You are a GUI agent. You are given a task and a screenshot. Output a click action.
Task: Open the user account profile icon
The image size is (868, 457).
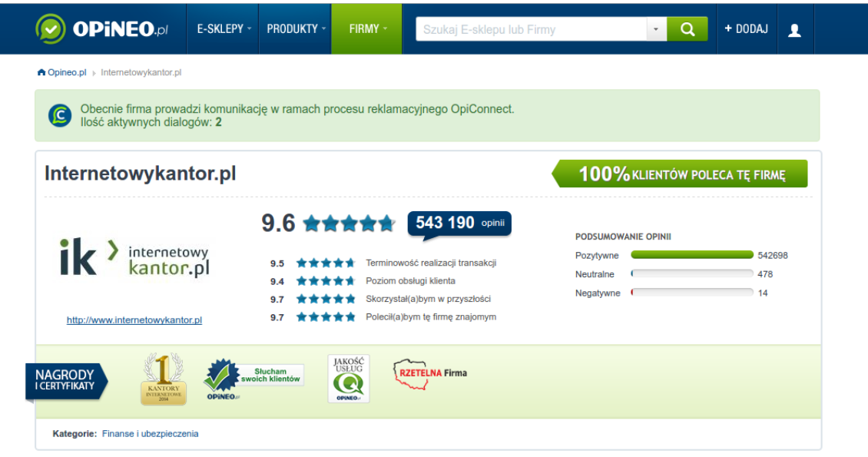[x=794, y=29]
